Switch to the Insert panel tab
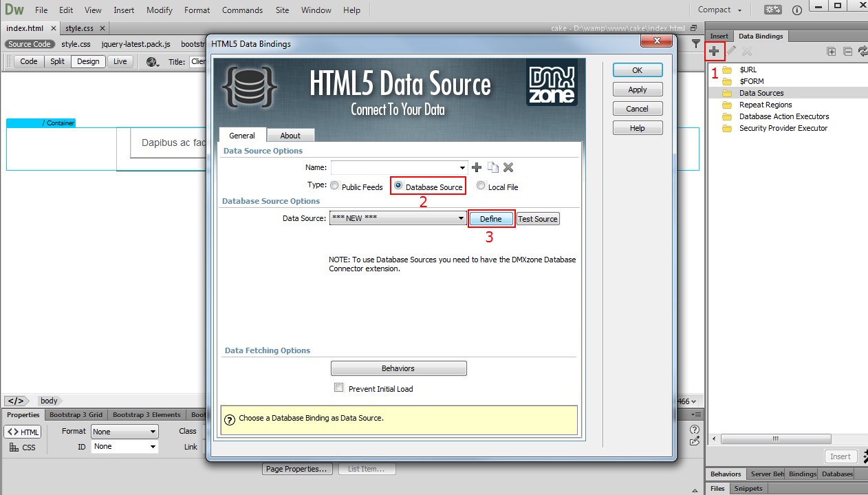The image size is (868, 495). point(719,36)
